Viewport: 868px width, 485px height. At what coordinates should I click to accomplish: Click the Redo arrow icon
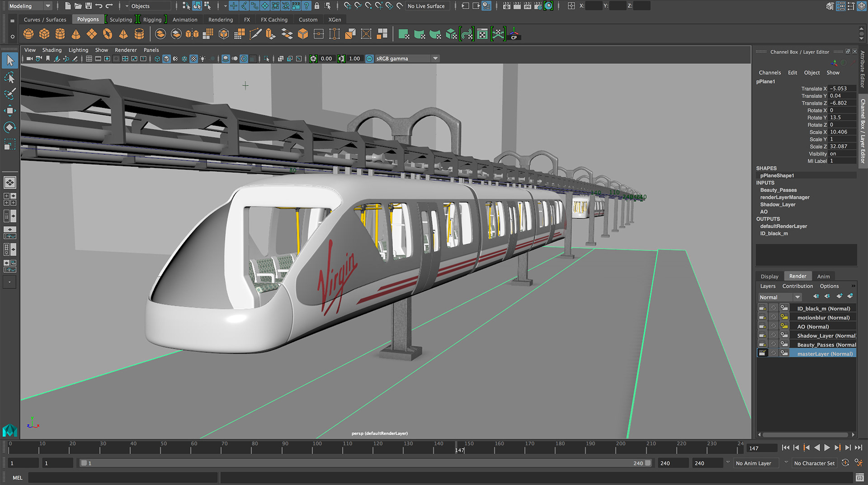click(109, 6)
